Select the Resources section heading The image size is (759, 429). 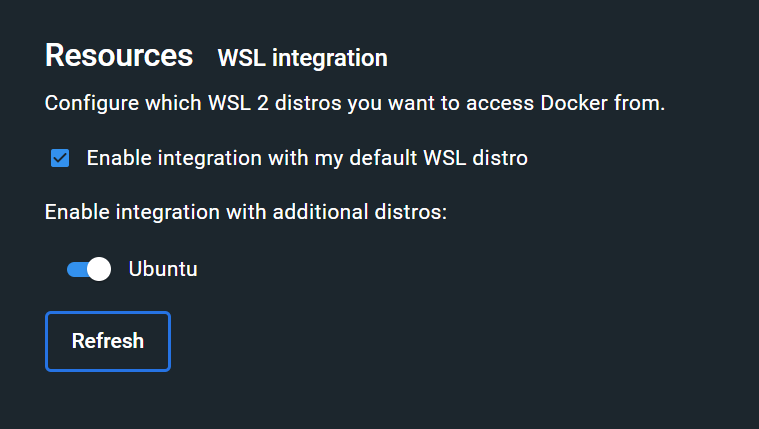(x=119, y=55)
